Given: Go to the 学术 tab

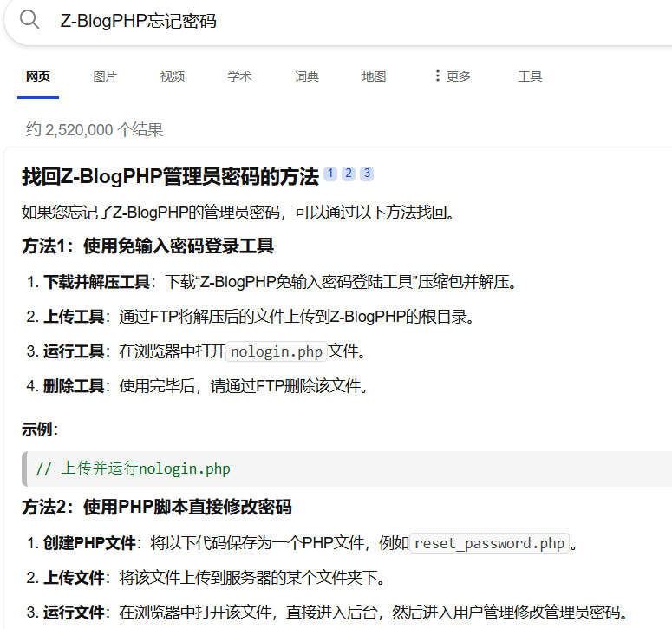Looking at the screenshot, I should pos(239,76).
